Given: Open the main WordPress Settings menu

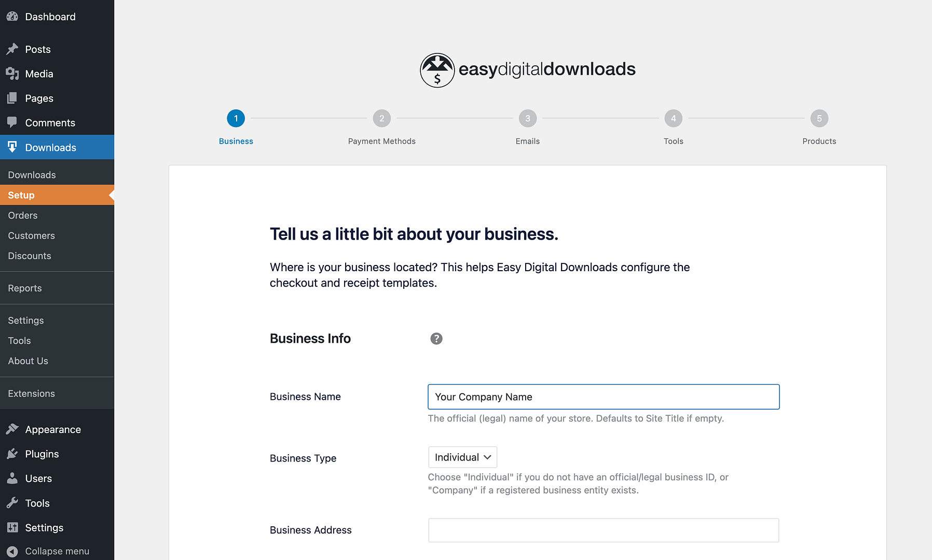Looking at the screenshot, I should [x=57, y=527].
